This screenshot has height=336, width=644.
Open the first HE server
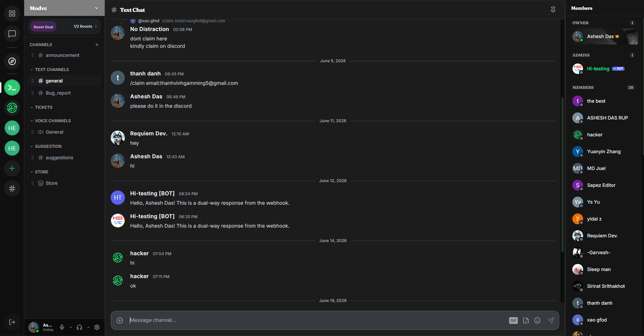point(12,128)
